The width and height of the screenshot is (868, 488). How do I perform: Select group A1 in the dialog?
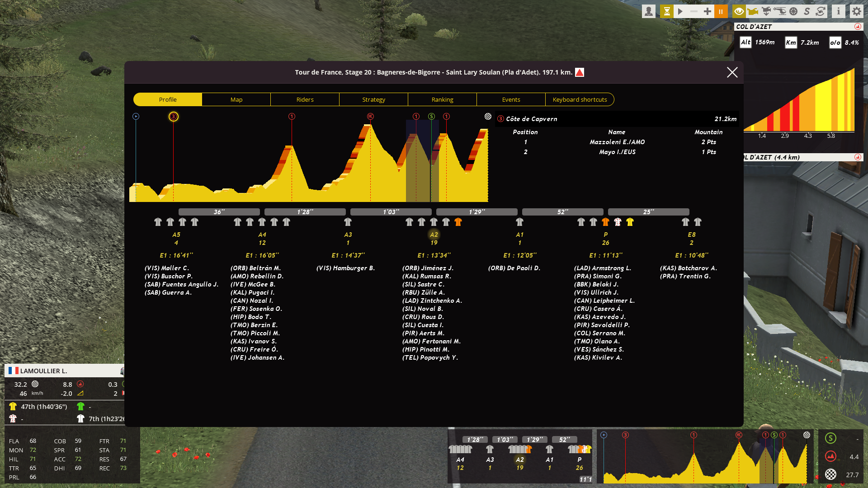click(x=520, y=235)
